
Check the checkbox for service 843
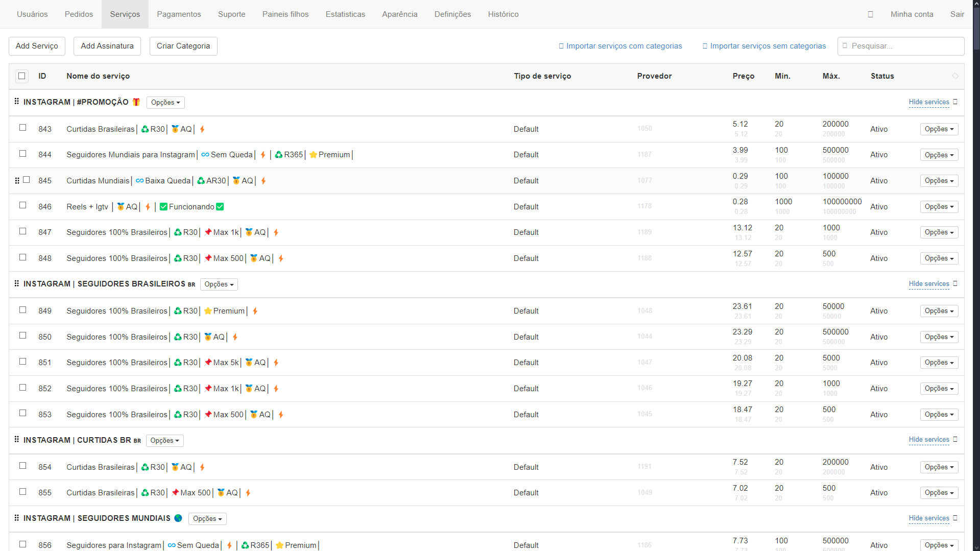23,128
